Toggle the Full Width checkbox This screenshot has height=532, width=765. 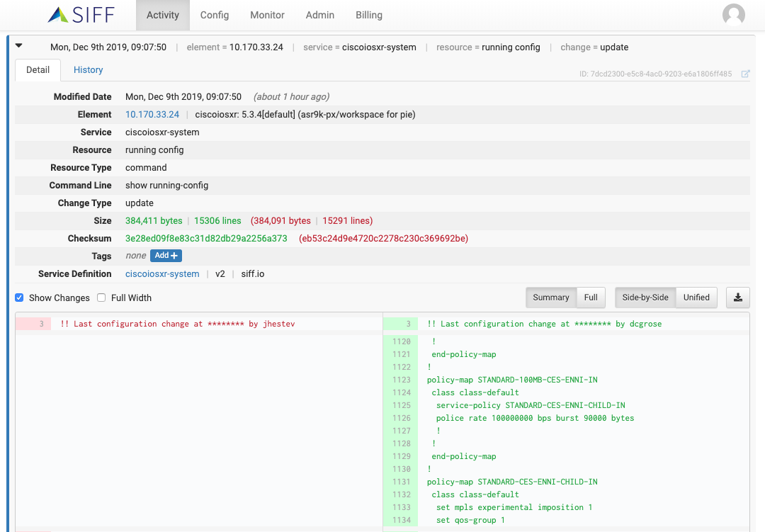pyautogui.click(x=101, y=298)
